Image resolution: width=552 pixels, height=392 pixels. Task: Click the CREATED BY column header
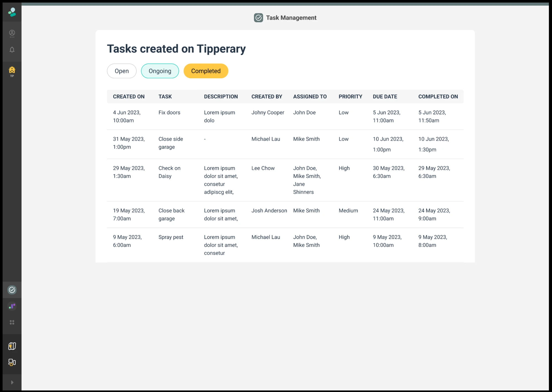(267, 96)
